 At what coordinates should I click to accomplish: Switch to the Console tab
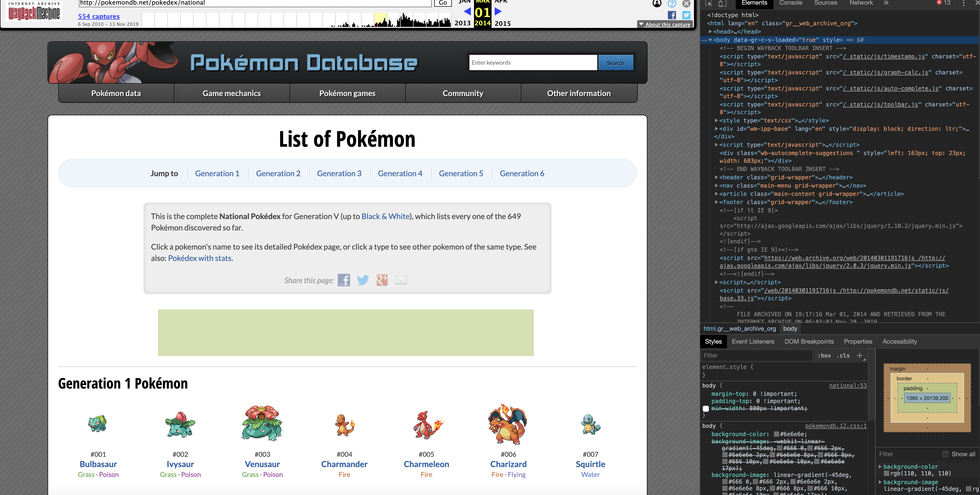[x=791, y=3]
